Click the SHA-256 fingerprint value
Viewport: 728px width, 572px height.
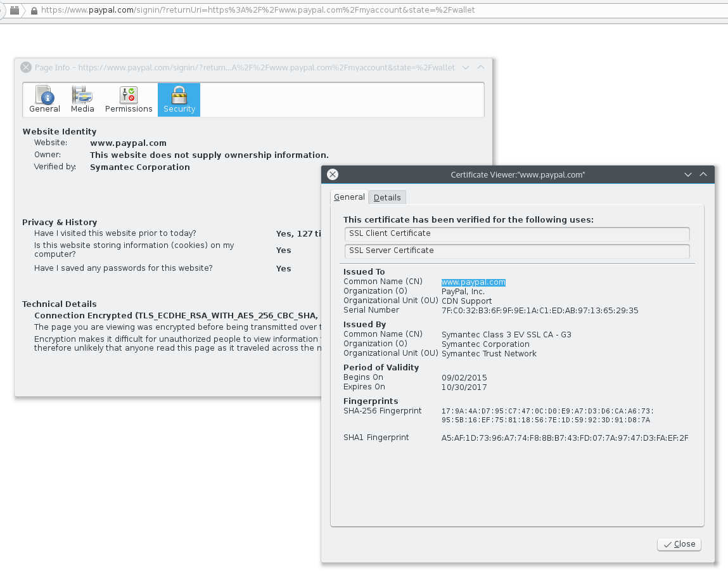point(547,415)
